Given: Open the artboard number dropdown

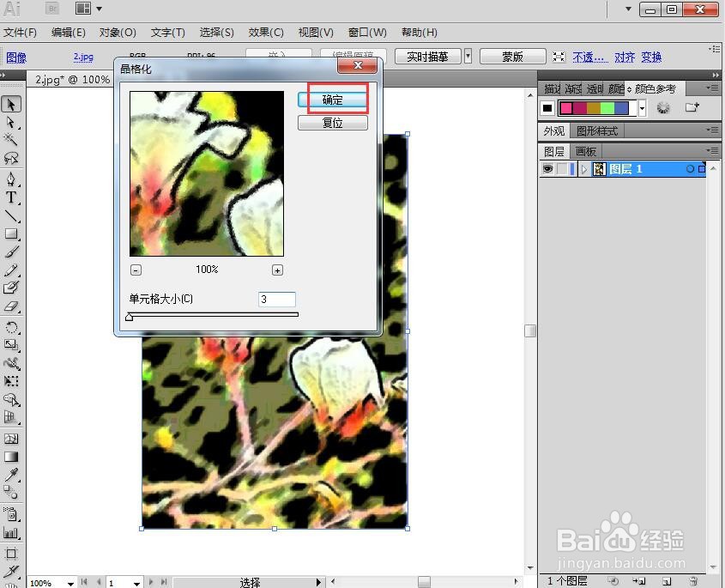Looking at the screenshot, I should click(136, 584).
